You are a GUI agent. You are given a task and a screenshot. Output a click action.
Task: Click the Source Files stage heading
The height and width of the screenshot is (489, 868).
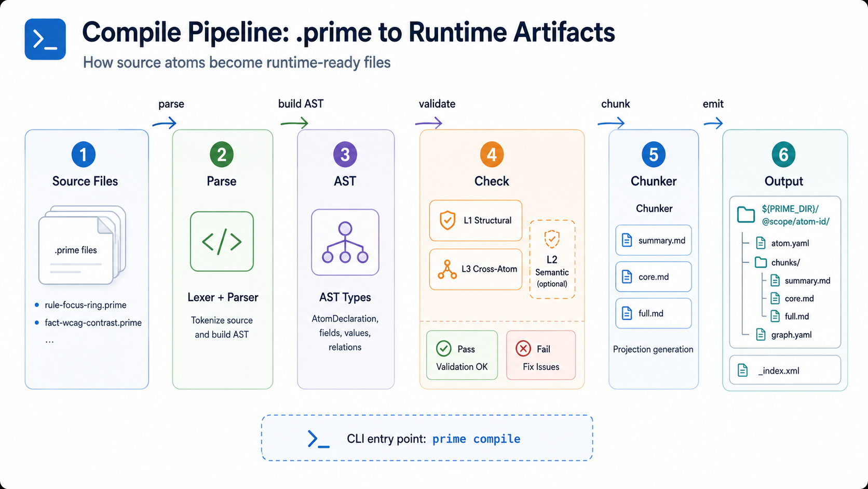(x=85, y=181)
